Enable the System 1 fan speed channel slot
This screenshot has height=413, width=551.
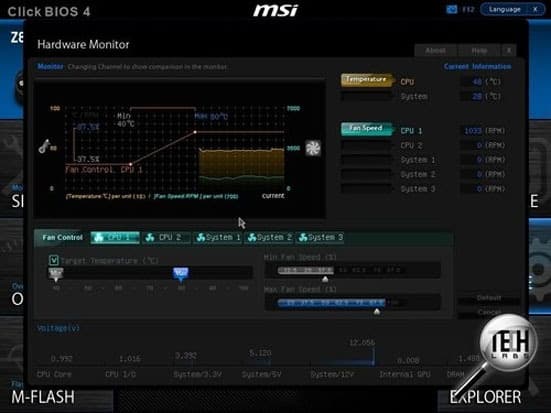coord(366,160)
